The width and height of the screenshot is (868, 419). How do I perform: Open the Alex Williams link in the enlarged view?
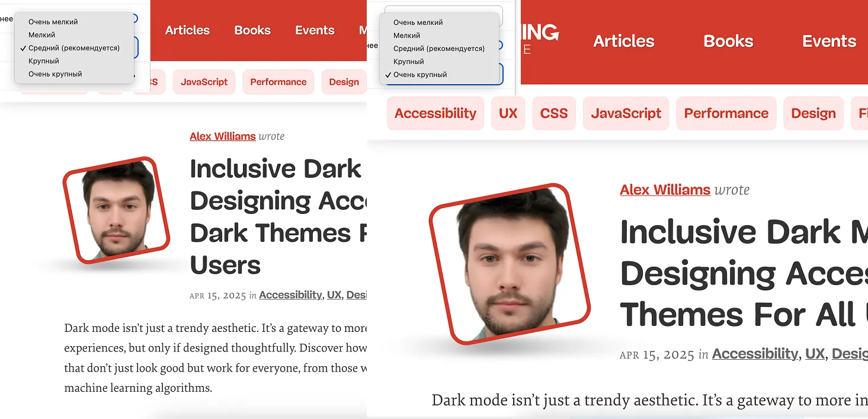pyautogui.click(x=665, y=190)
